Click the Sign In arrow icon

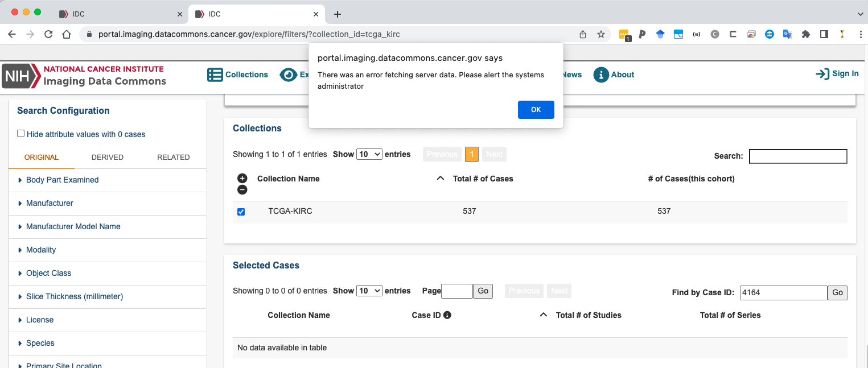822,73
